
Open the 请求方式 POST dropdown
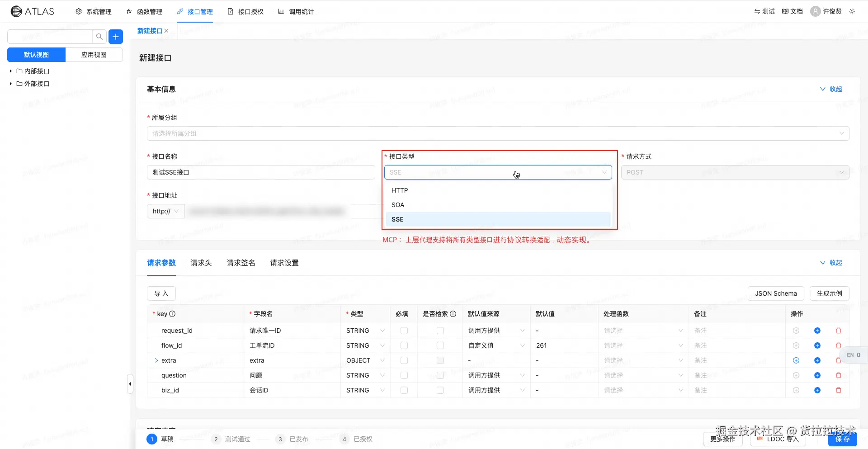735,172
